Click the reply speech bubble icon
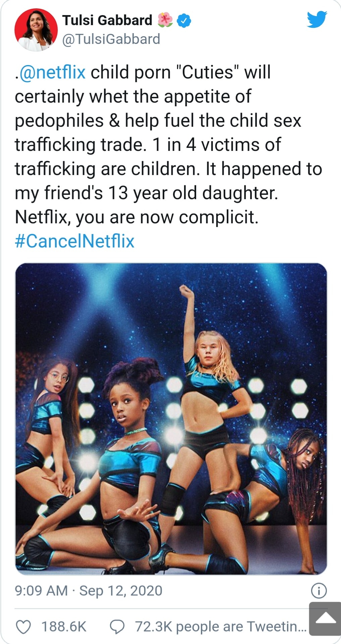Image resolution: width=341 pixels, height=644 pixels. click(x=117, y=626)
